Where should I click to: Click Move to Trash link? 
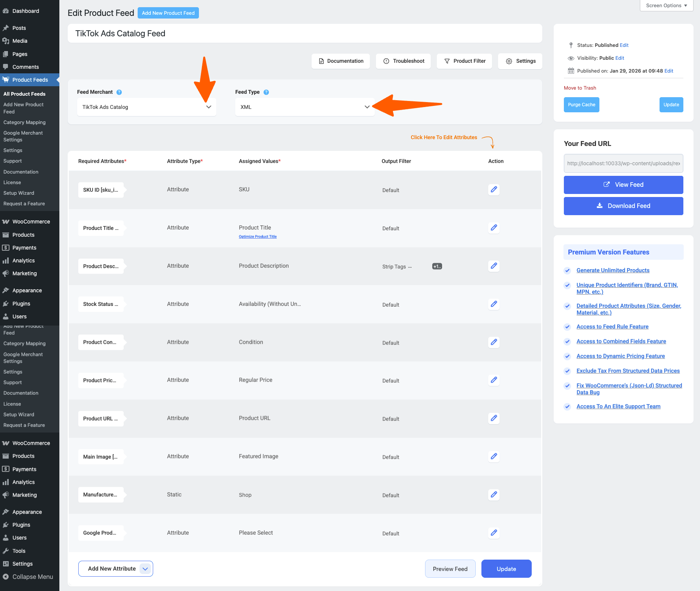580,88
